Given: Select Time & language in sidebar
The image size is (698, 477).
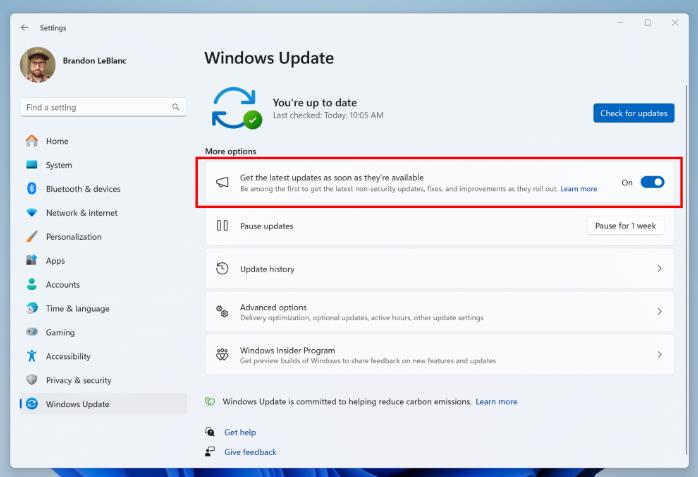Looking at the screenshot, I should point(77,309).
